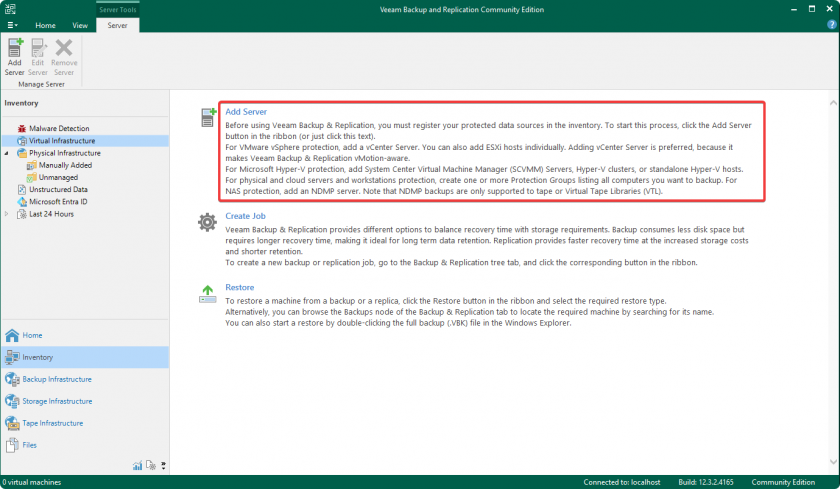The image size is (840, 489).
Task: Expand the Last 24 Hours node
Action: [7, 213]
